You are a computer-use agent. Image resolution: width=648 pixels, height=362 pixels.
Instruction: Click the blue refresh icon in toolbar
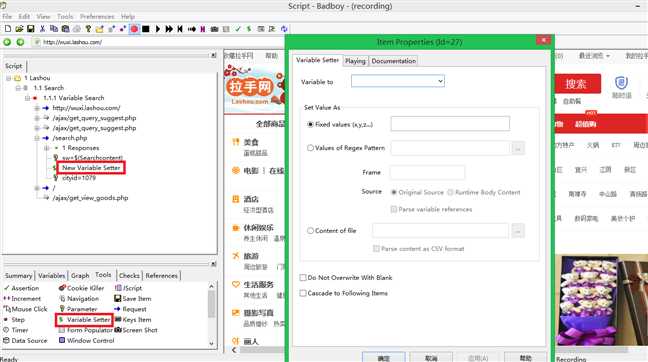pos(284,29)
